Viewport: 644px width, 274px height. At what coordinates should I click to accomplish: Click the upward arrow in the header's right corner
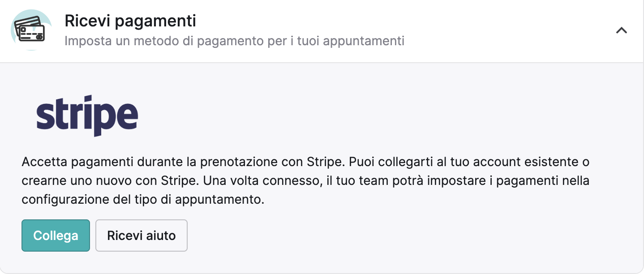tap(621, 30)
